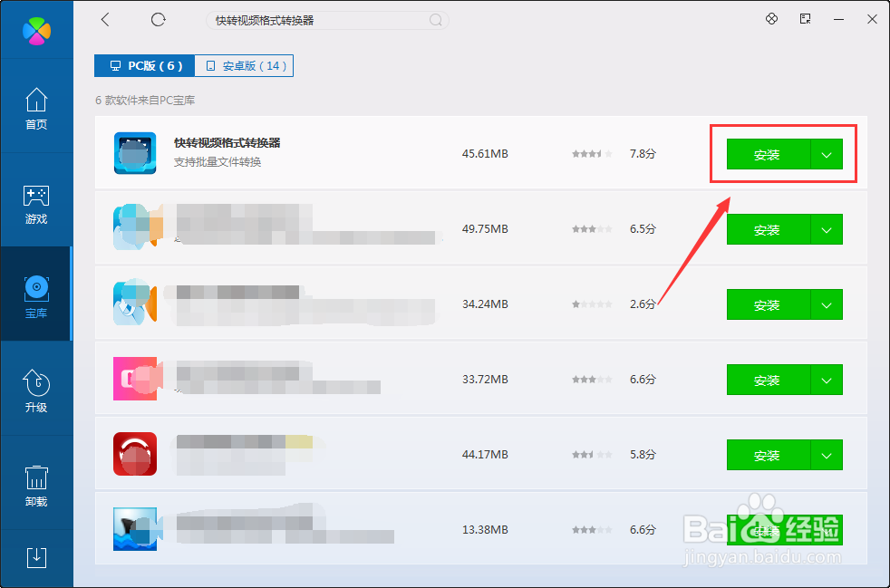The width and height of the screenshot is (890, 588).
Task: Expand install options for 快转视频格式转换器
Action: point(827,154)
